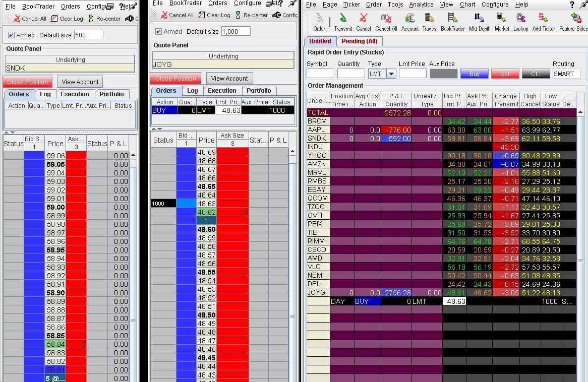The width and height of the screenshot is (588, 382).
Task: Click the Symbol field in Rapid Order Entry
Action: pyautogui.click(x=320, y=74)
